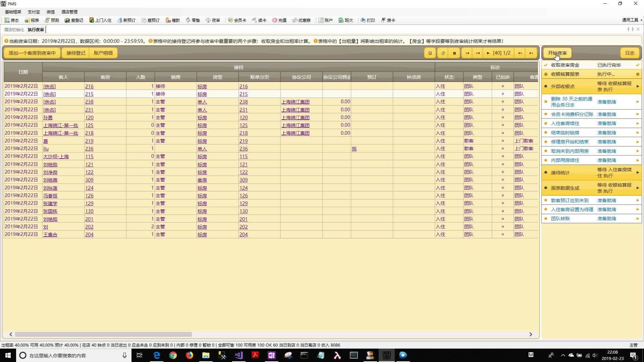
Task: Jump to last page of records
Action: [531, 53]
